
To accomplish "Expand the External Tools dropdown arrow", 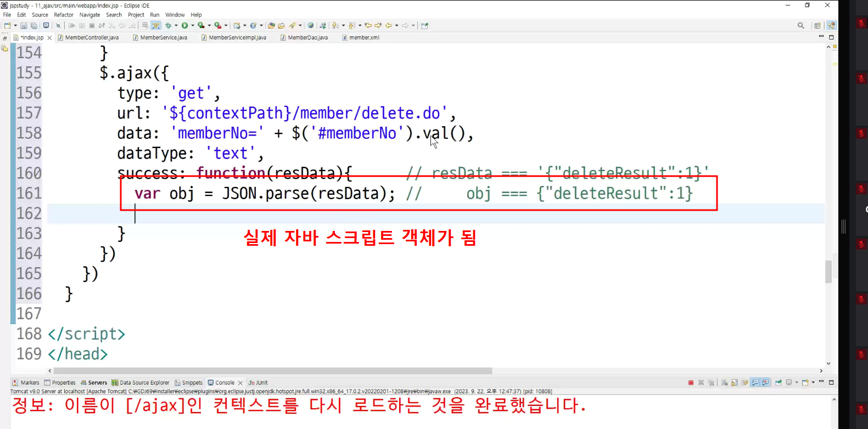I will pos(226,26).
